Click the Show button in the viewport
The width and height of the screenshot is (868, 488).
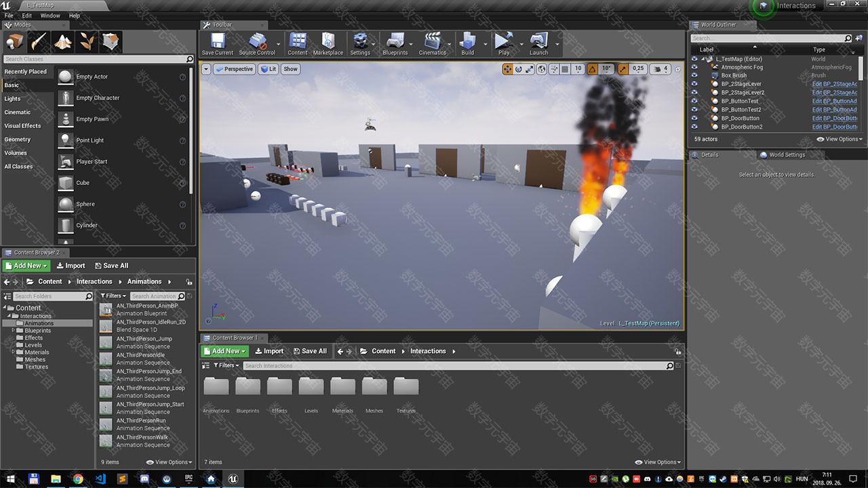pyautogui.click(x=290, y=69)
